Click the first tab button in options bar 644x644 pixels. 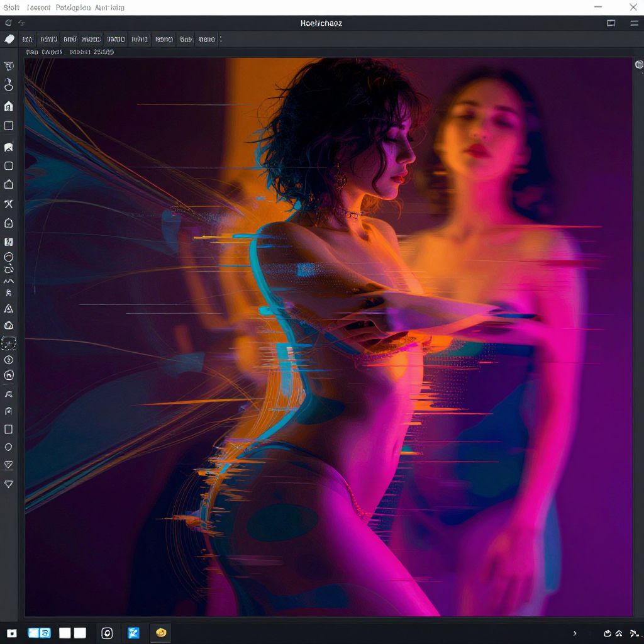(x=27, y=39)
